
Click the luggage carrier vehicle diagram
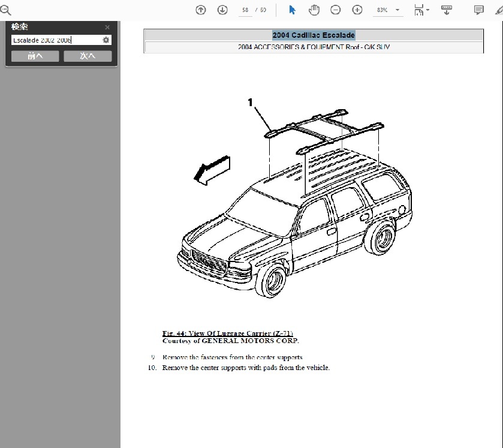pos(294,198)
